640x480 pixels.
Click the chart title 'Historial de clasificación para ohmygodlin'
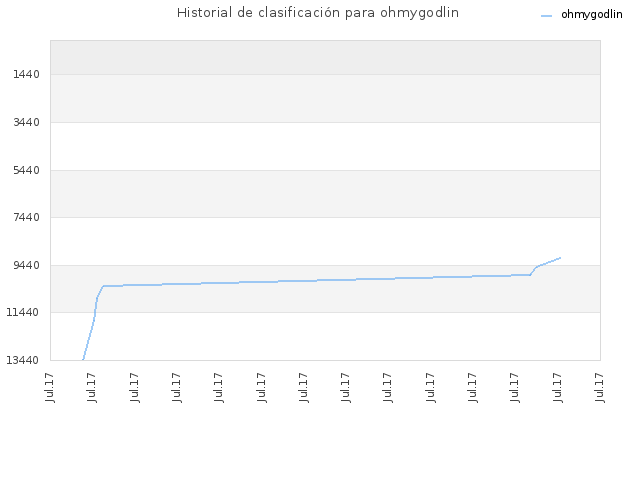318,13
